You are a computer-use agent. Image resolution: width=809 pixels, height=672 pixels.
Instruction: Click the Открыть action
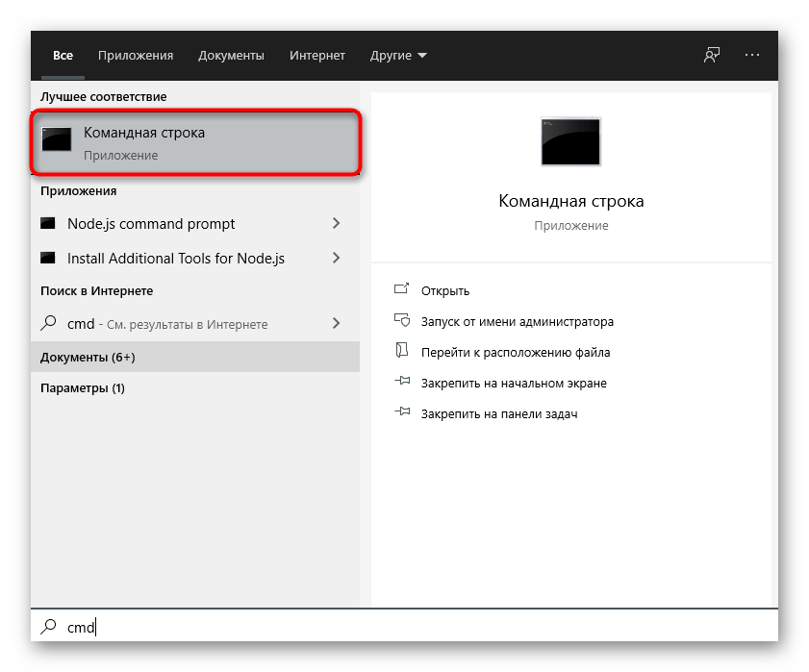(x=444, y=290)
